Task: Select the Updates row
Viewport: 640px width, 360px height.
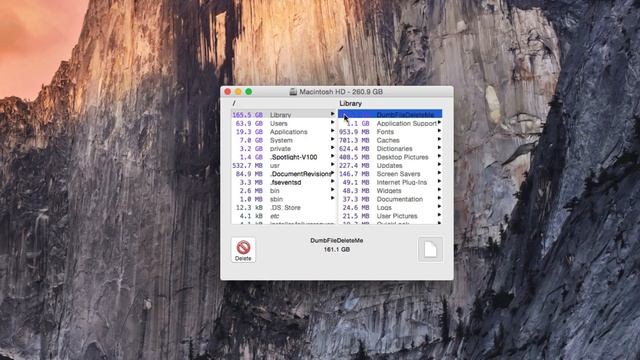Action: point(390,165)
